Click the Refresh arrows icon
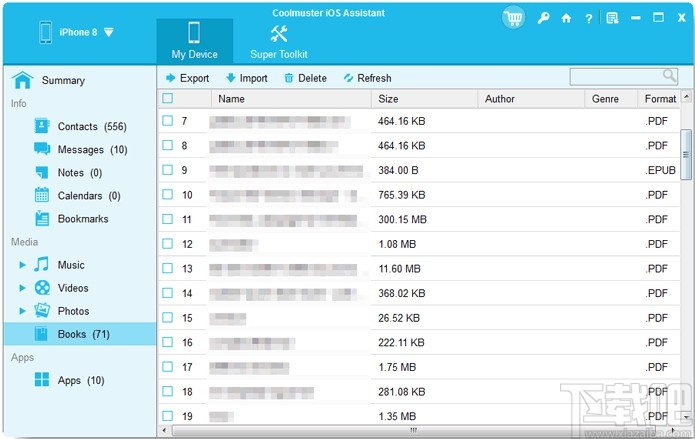The image size is (695, 439). click(x=348, y=78)
